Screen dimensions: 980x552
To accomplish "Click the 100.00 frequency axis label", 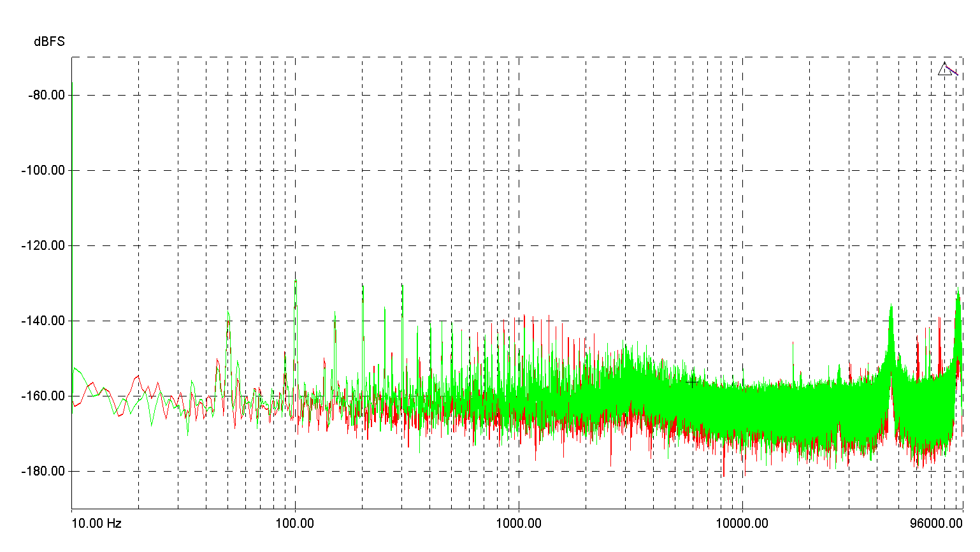I will [x=294, y=523].
